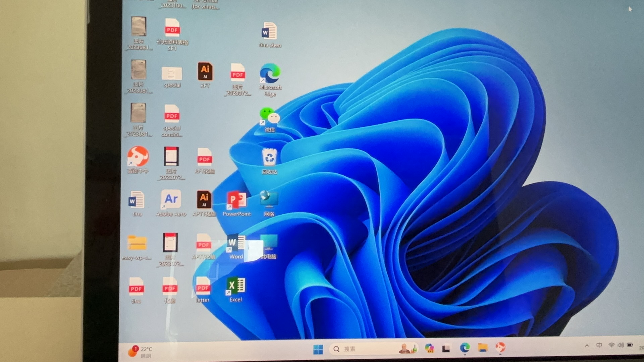
Task: Select the APT化验 Illustrator file
Action: tap(204, 203)
